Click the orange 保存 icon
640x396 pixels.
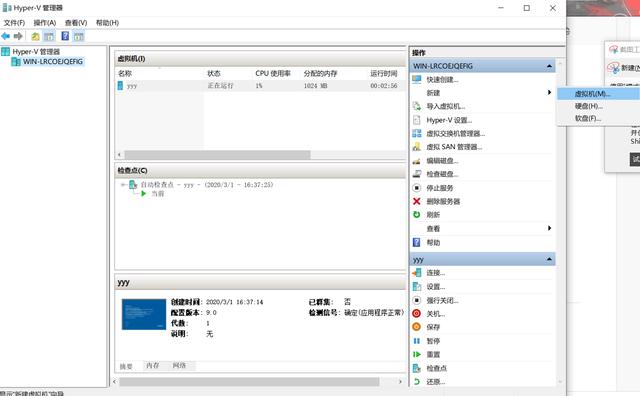(x=416, y=327)
